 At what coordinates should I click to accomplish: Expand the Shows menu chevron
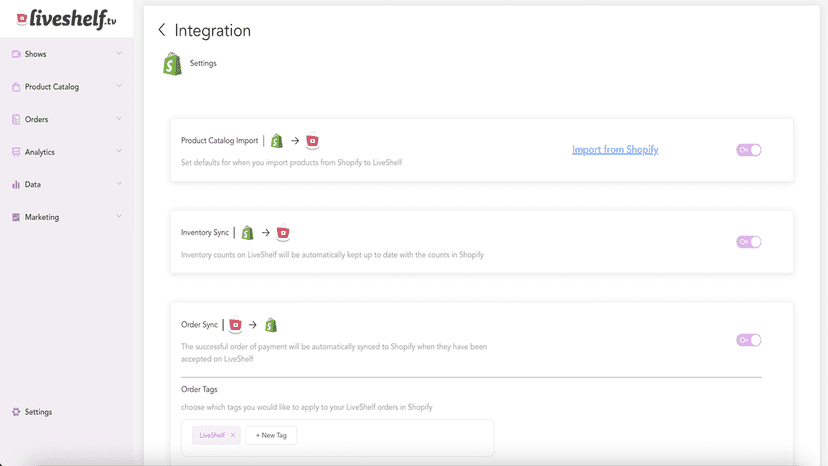[x=119, y=53]
